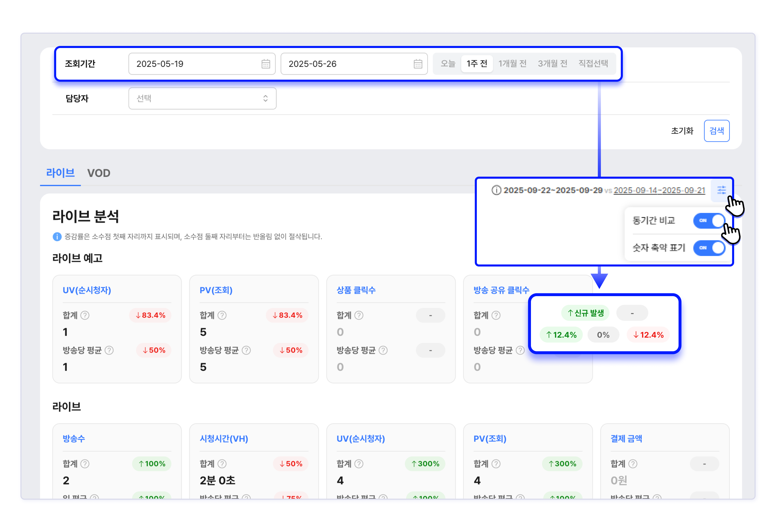This screenshot has height=532, width=776.
Task: Click the comparison settings filter icon
Action: click(x=721, y=190)
